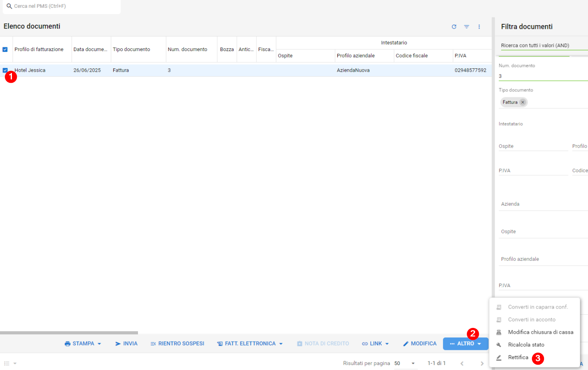The height and width of the screenshot is (370, 588).
Task: Remove the Fattura filter chip
Action: click(523, 102)
